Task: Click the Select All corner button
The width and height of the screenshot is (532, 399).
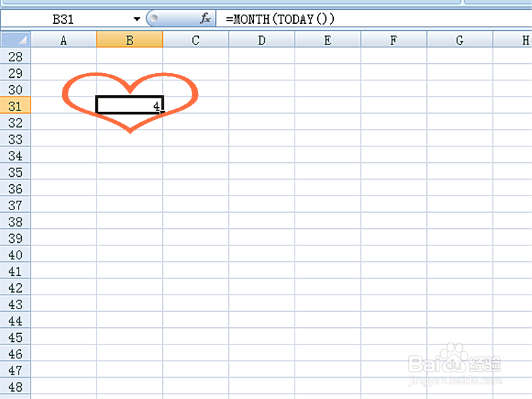Action: tap(15, 39)
